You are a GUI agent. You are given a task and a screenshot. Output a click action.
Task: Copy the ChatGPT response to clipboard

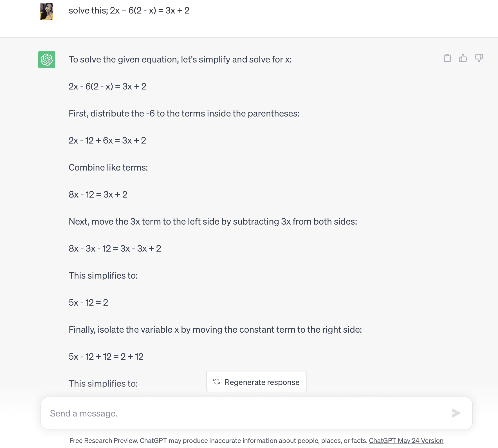447,58
